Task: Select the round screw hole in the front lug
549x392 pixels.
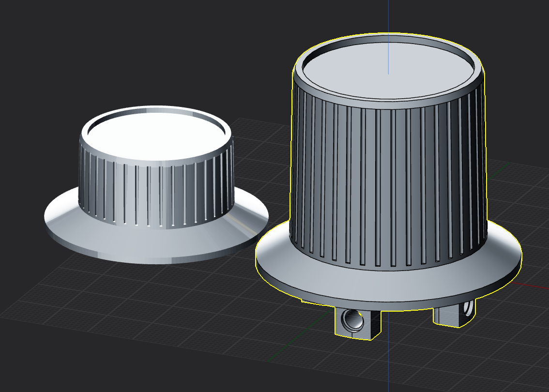Action: coord(351,320)
